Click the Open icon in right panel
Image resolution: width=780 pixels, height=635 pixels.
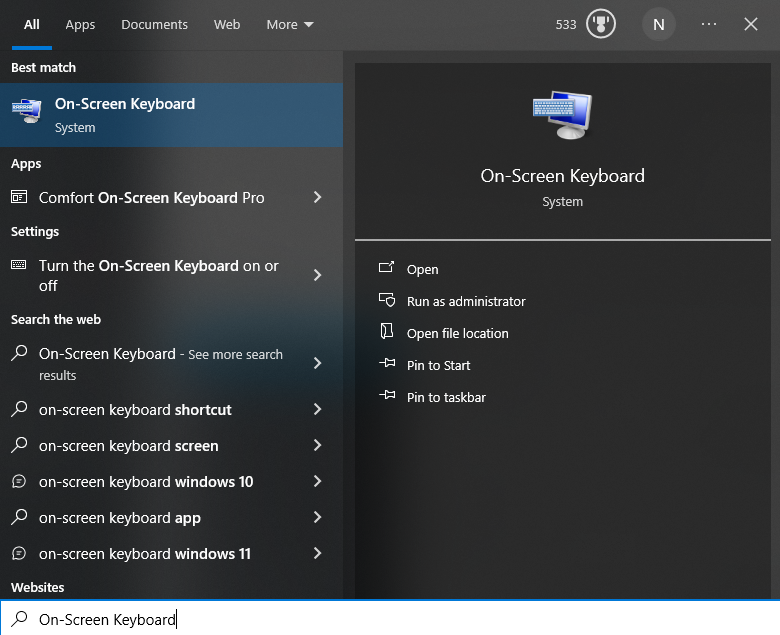point(387,269)
